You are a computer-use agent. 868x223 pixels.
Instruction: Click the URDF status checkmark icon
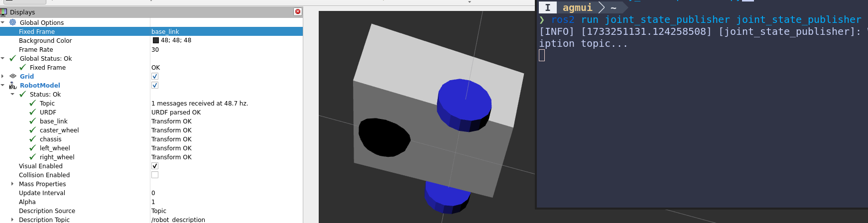tap(33, 112)
